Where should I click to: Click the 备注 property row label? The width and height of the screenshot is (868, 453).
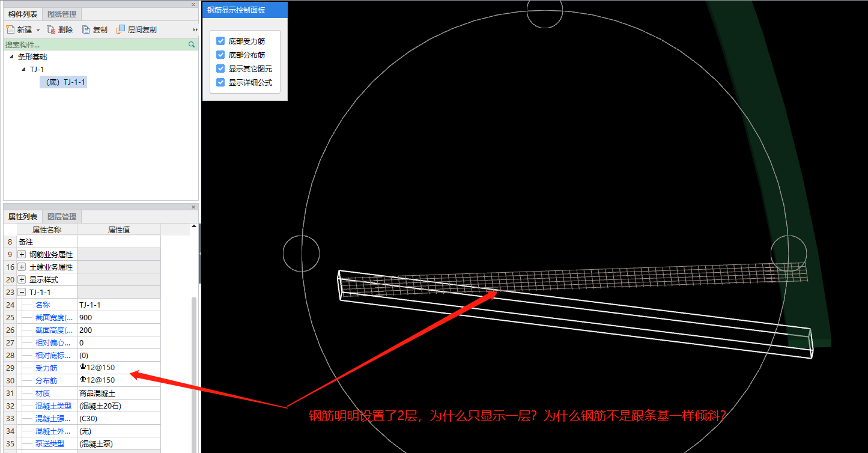click(26, 242)
